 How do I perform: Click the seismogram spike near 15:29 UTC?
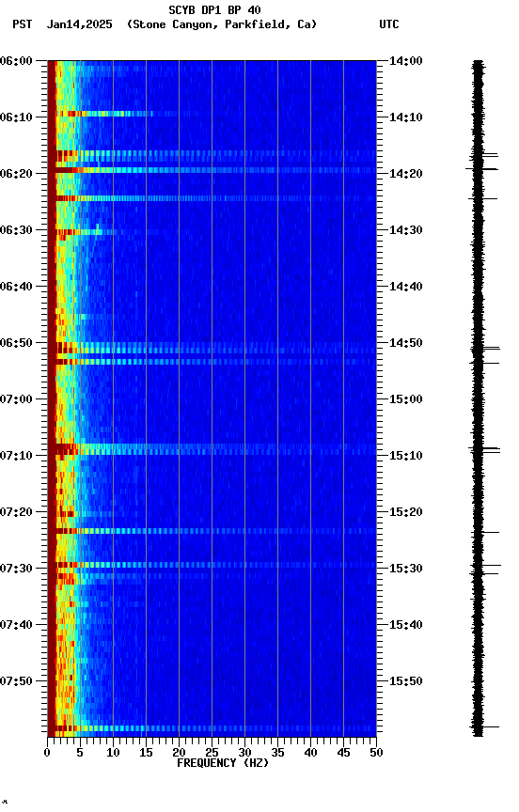click(486, 565)
